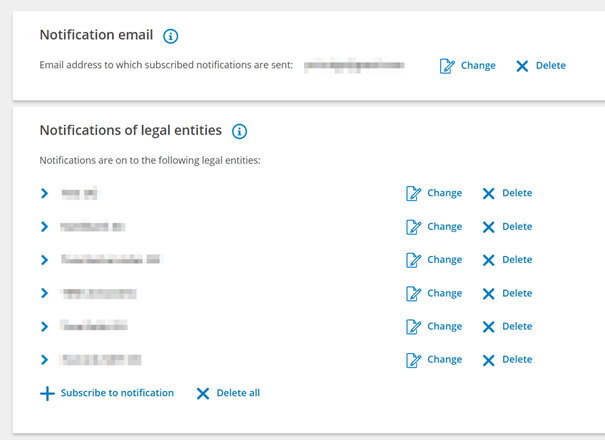605x440 pixels.
Task: Expand the third legal entity row chevron
Action: pos(44,260)
